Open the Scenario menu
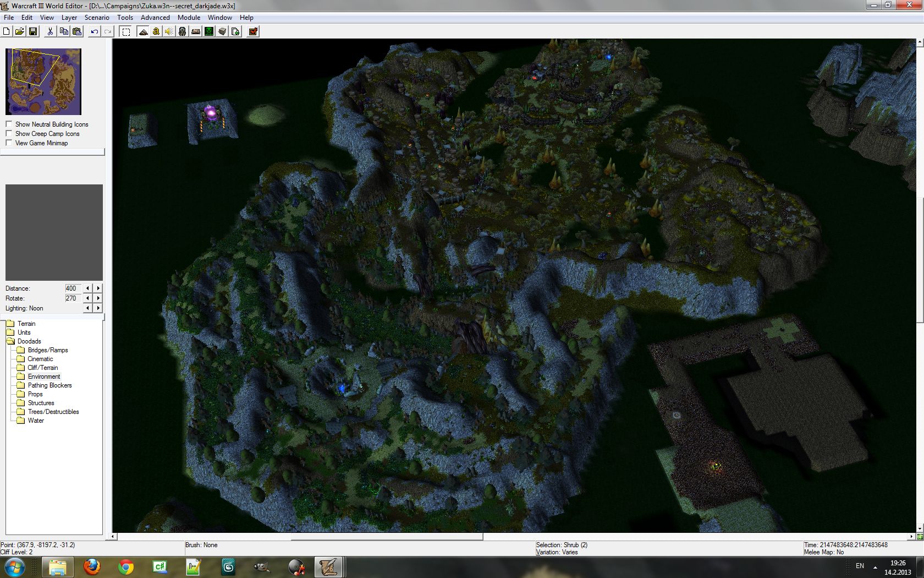Screen dimensions: 924x578 tap(97, 18)
